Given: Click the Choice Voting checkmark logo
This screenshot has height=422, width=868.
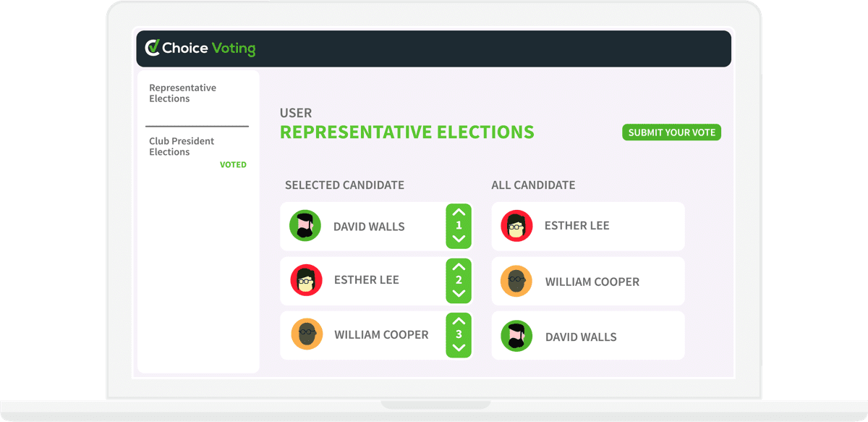Looking at the screenshot, I should [153, 48].
